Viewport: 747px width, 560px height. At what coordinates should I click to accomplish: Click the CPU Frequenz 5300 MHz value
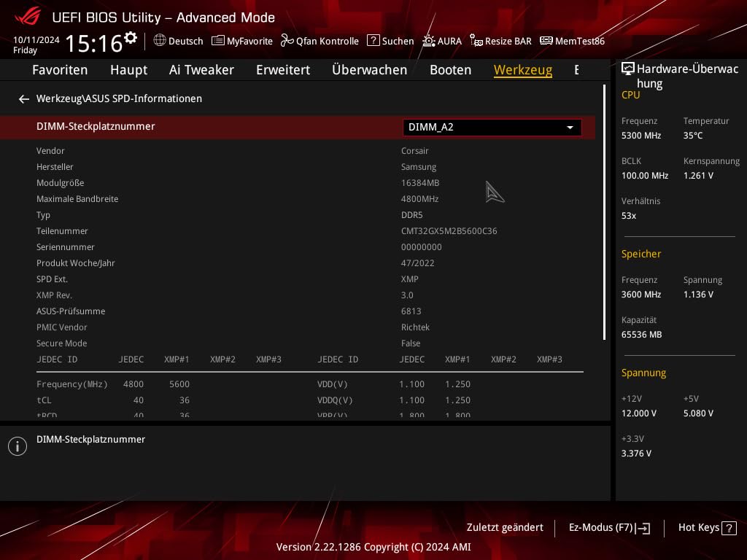pyautogui.click(x=640, y=136)
